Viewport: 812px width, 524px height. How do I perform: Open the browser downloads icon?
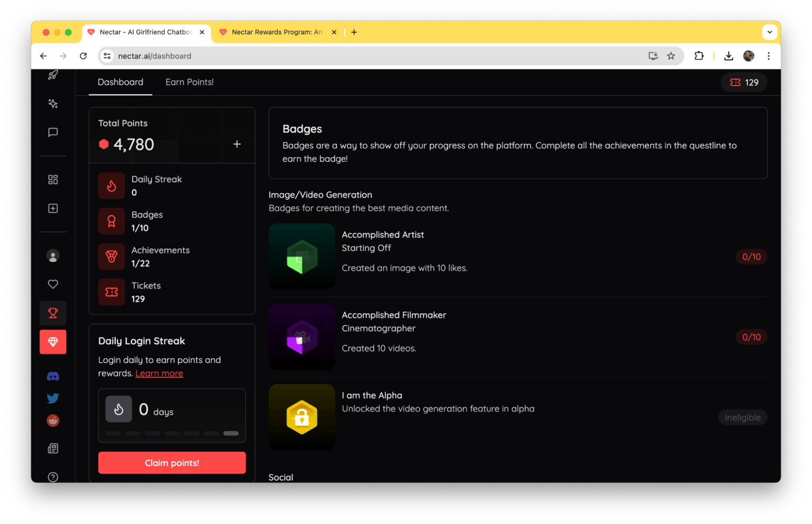[x=728, y=56]
